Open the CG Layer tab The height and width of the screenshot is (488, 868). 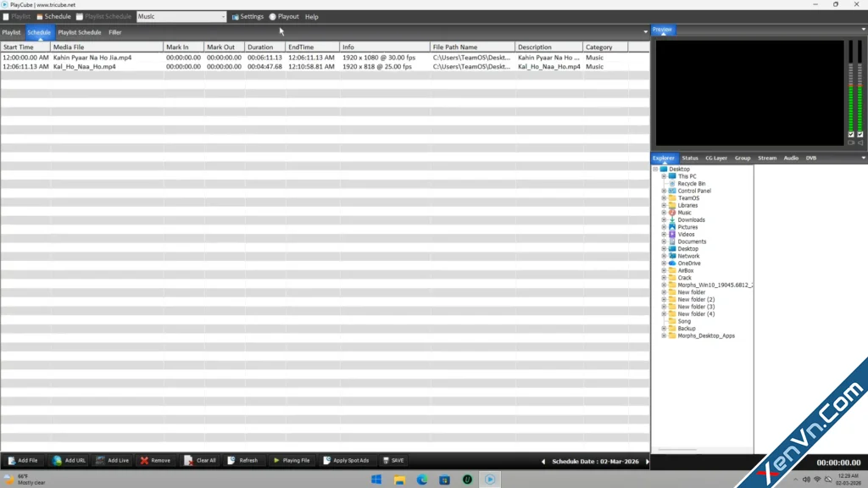[x=715, y=158]
